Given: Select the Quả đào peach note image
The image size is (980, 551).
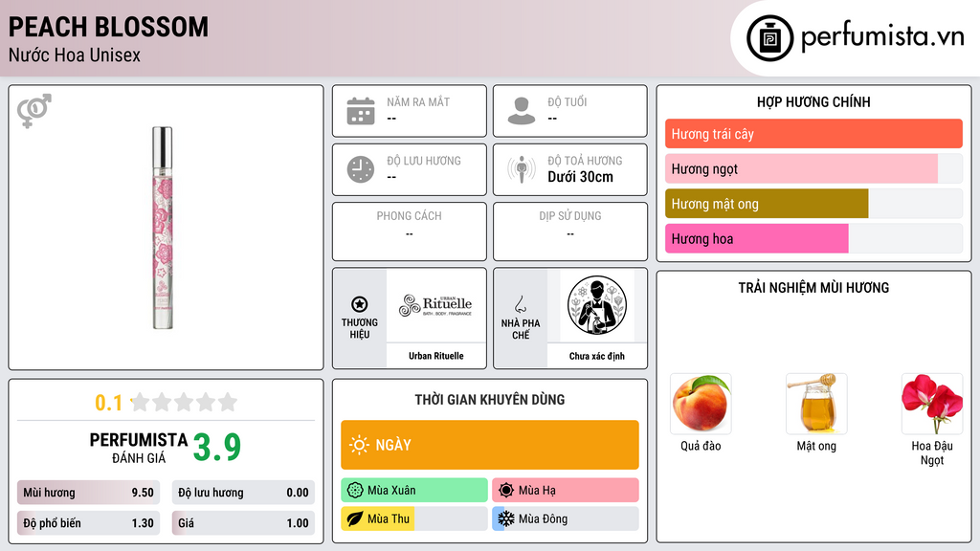Looking at the screenshot, I should 701,404.
